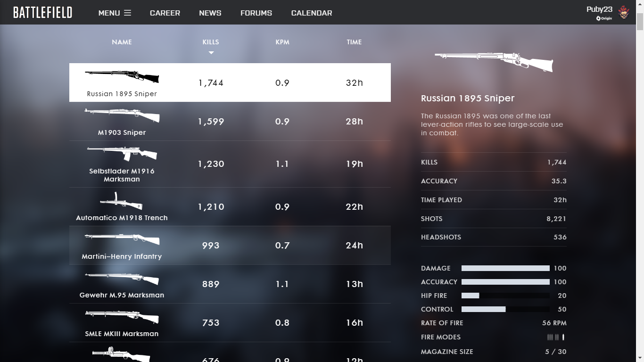Click the 1,230 kills value
Image resolution: width=644 pixels, height=362 pixels.
click(211, 164)
